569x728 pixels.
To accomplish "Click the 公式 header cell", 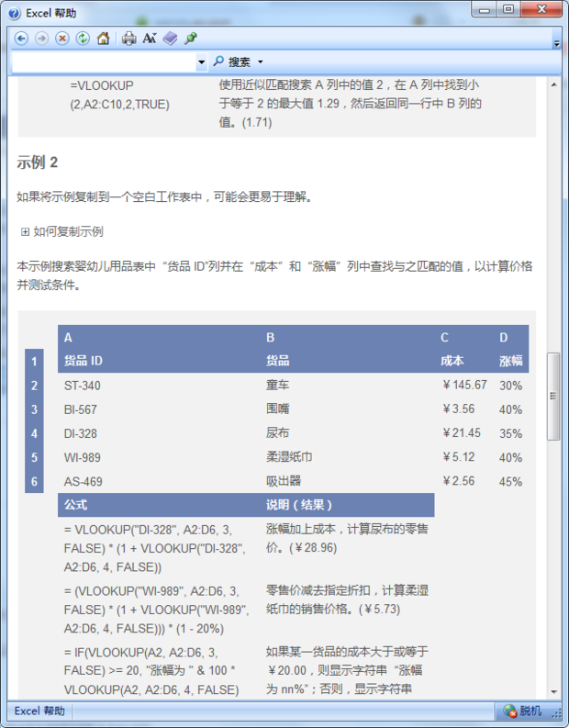I will point(75,505).
